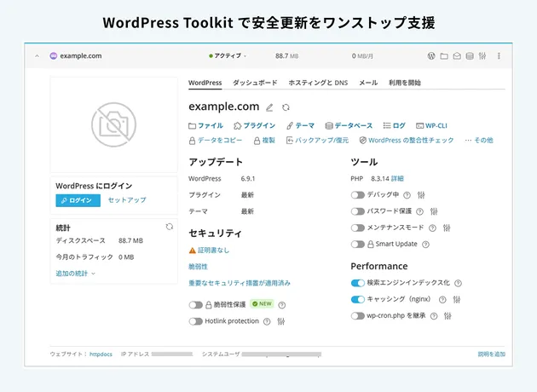Click the no-screenshot placeholder thumbnail
537x392 pixels.
(x=113, y=124)
